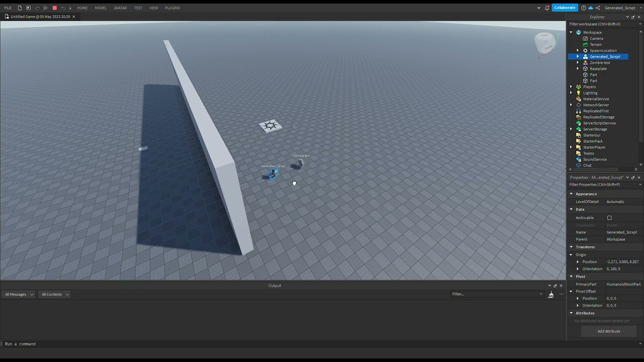
Task: Select the SoundService speaker icon
Action: [x=579, y=159]
